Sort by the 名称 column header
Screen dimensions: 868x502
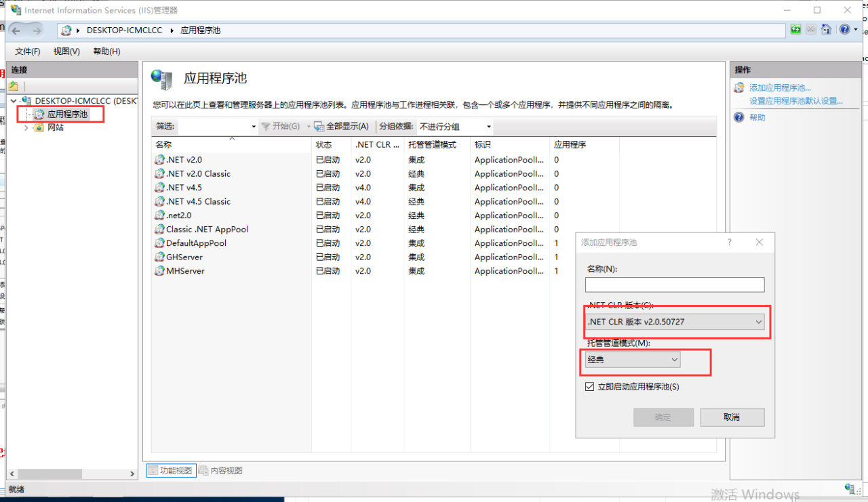[232, 145]
